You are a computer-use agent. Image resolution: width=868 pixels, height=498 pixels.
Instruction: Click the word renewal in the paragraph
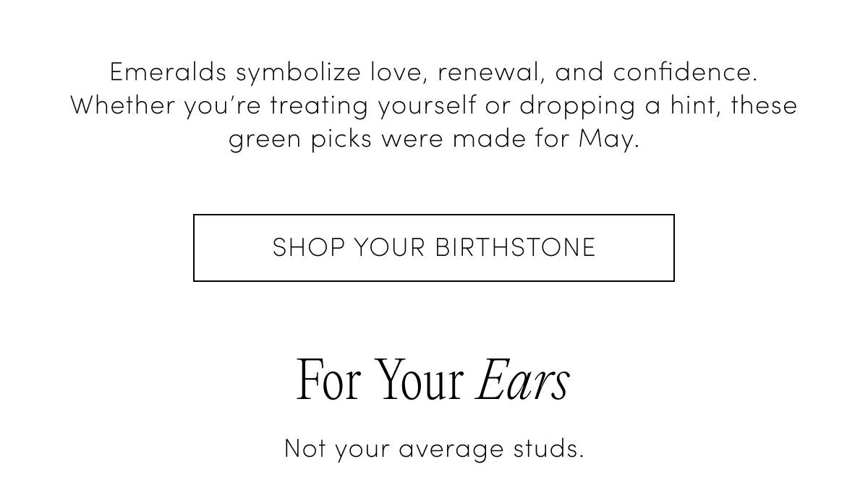[491, 73]
